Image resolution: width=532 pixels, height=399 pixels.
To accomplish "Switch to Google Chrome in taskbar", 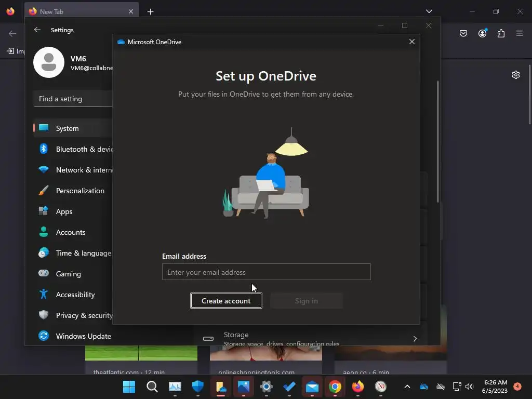I will [335, 387].
